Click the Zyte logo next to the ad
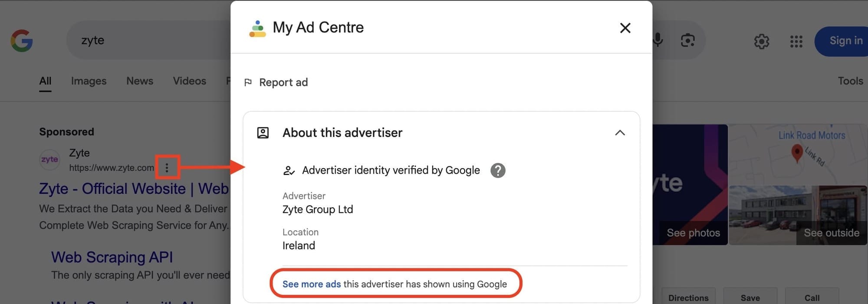This screenshot has height=304, width=868. click(49, 159)
